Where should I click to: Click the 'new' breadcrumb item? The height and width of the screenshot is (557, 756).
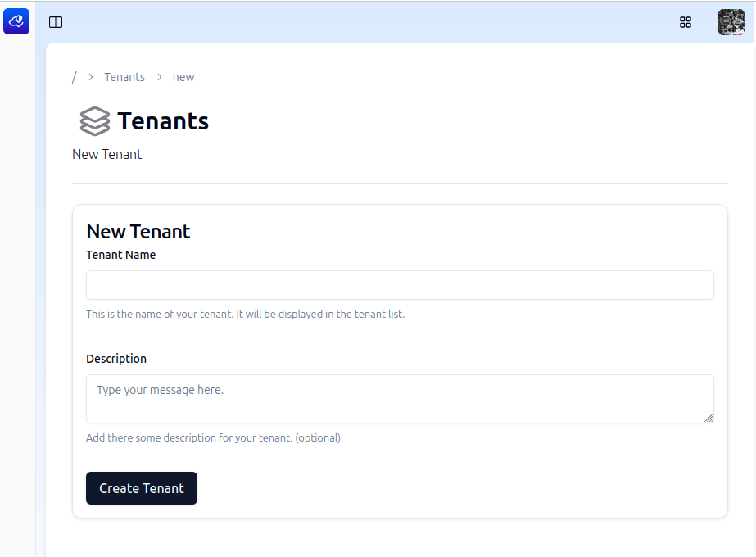183,77
